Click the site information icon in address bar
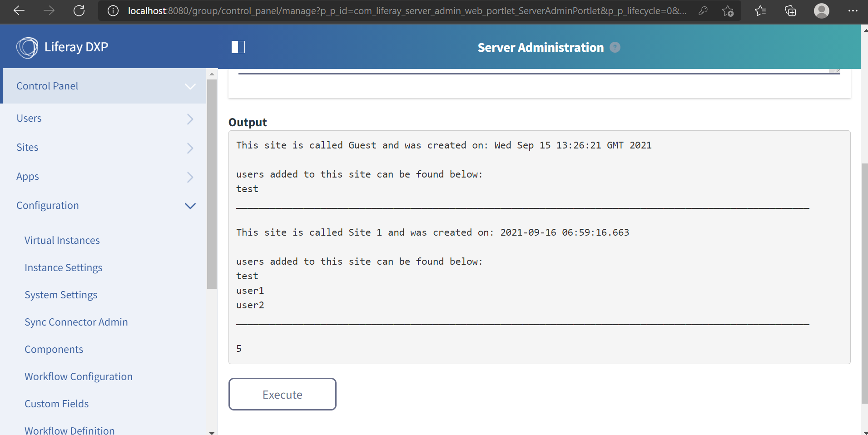868x435 pixels. click(x=113, y=11)
